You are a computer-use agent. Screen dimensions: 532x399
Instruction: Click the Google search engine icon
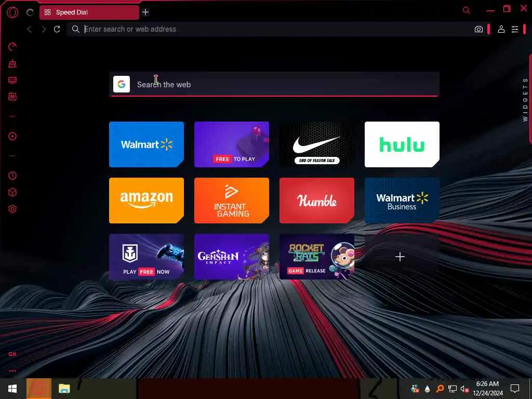[x=122, y=84]
